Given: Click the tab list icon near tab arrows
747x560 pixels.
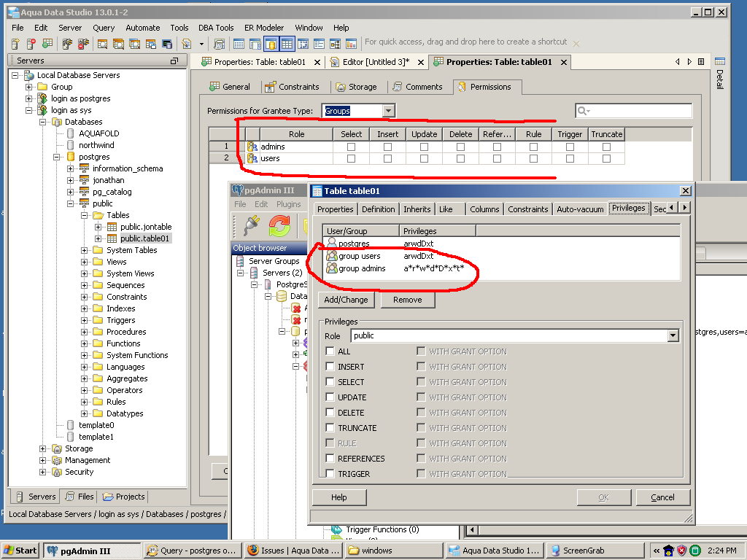Looking at the screenshot, I should pos(701,61).
